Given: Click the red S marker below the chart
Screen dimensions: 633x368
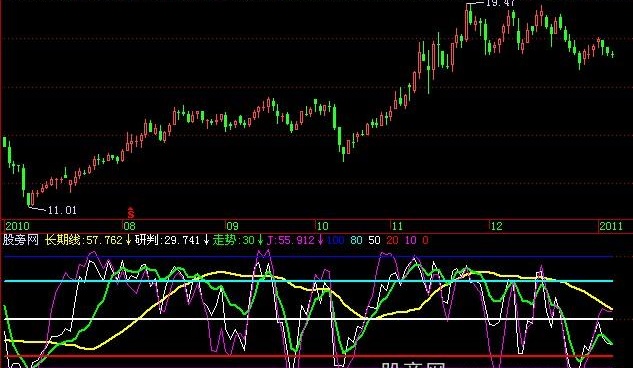Looking at the screenshot, I should pyautogui.click(x=130, y=213).
